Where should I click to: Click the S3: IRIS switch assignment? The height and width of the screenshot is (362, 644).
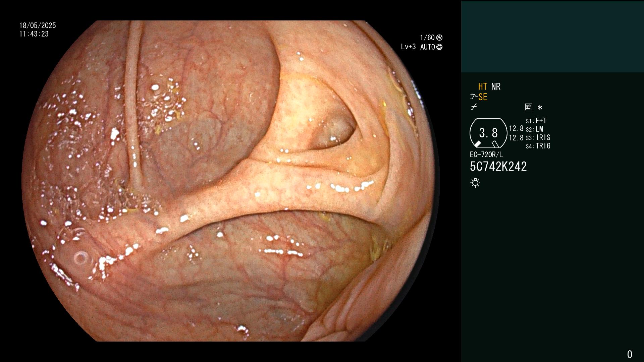pos(538,137)
